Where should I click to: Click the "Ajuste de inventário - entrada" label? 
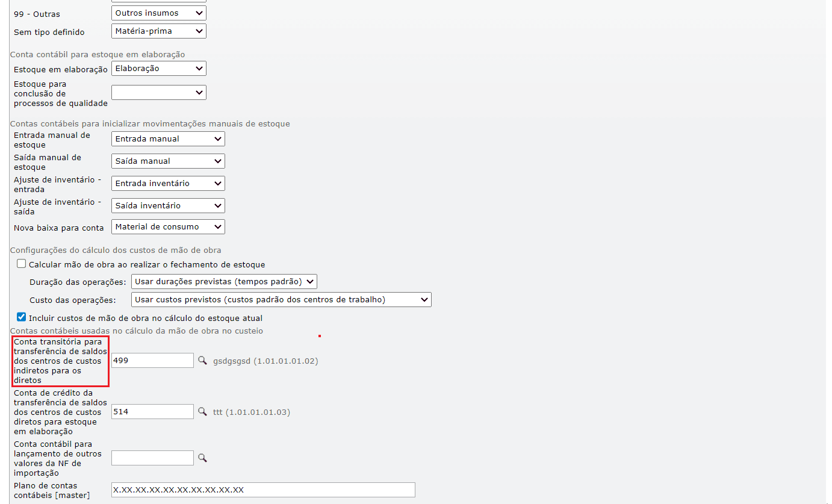tap(58, 185)
